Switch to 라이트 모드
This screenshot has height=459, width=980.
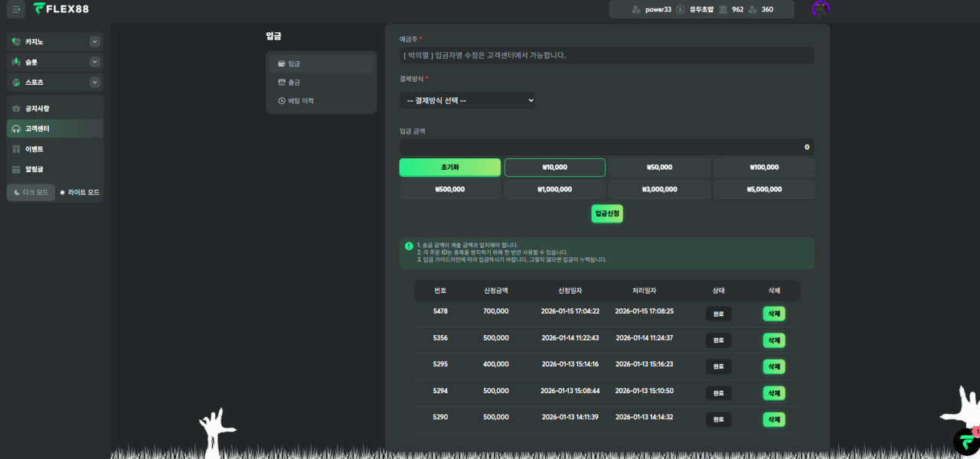(x=80, y=193)
